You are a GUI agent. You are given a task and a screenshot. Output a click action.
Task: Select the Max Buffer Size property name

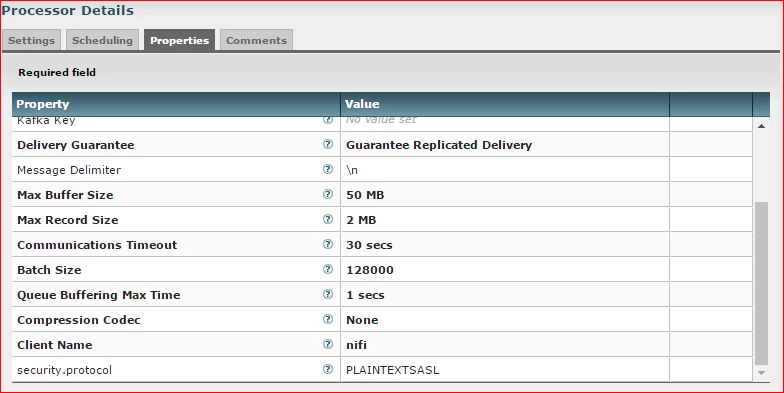click(x=65, y=195)
